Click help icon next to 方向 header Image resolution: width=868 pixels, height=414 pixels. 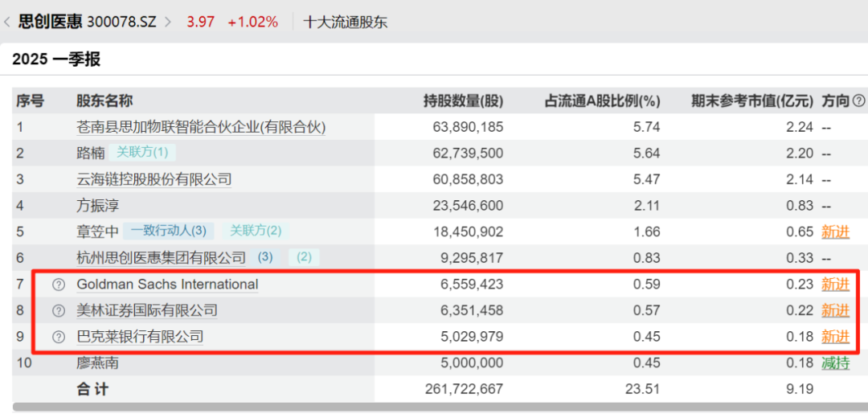[858, 100]
